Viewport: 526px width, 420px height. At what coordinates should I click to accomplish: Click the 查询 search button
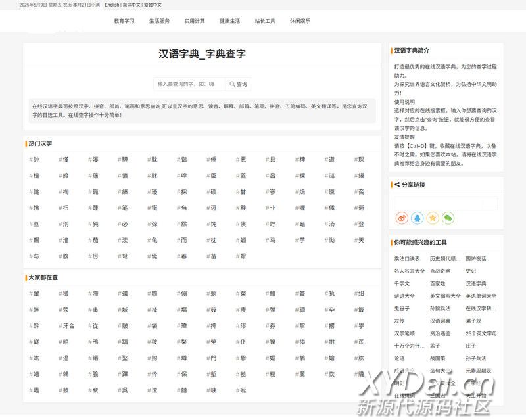238,84
